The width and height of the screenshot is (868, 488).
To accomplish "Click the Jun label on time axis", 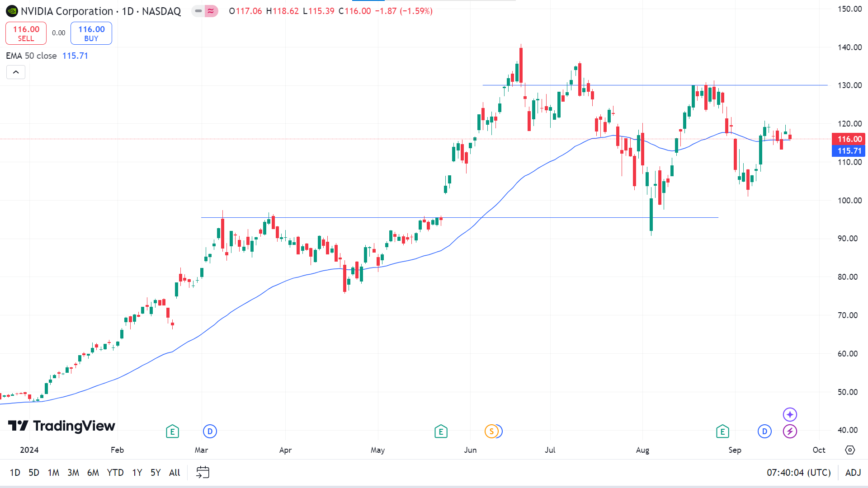I will click(470, 450).
